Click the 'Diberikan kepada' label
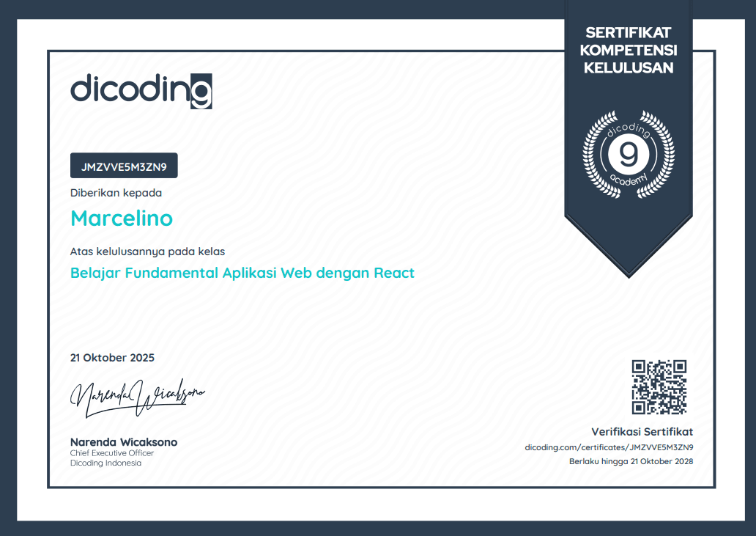Image resolution: width=756 pixels, height=536 pixels. coord(116,193)
